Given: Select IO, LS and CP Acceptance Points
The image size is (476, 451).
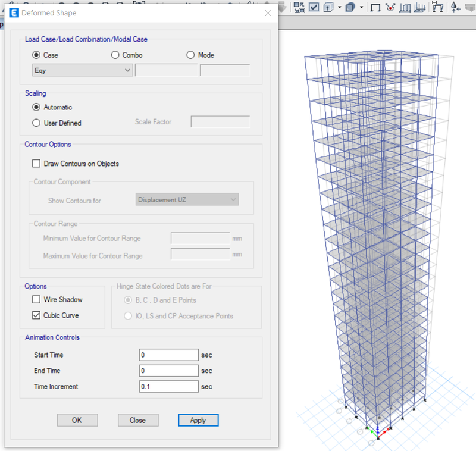Looking at the screenshot, I should (x=128, y=315).
